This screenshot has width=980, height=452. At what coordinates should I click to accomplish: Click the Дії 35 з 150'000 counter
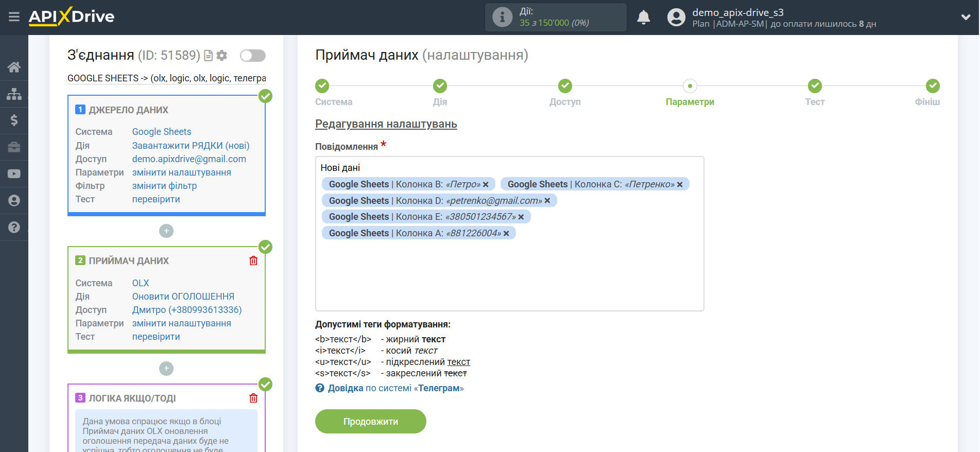pos(555,18)
